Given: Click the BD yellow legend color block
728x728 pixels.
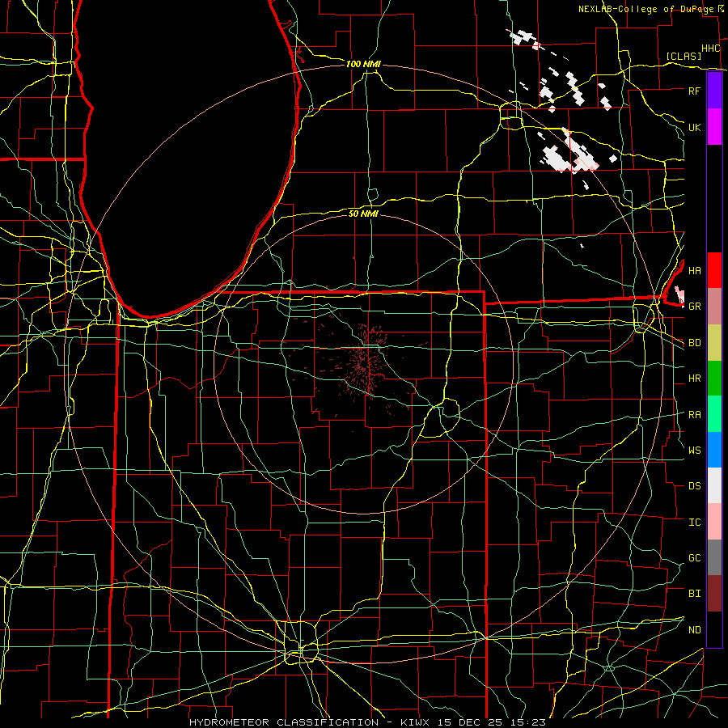Looking at the screenshot, I should 714,343.
